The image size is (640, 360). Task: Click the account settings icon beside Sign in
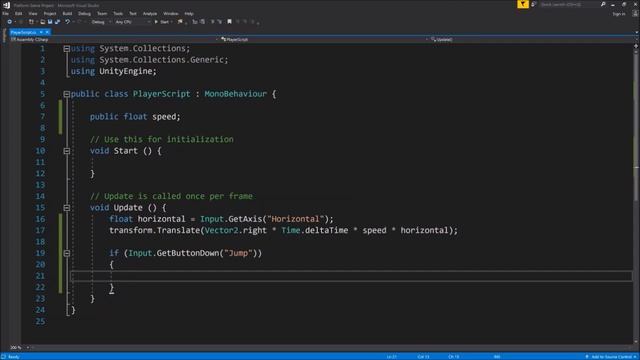point(635,13)
